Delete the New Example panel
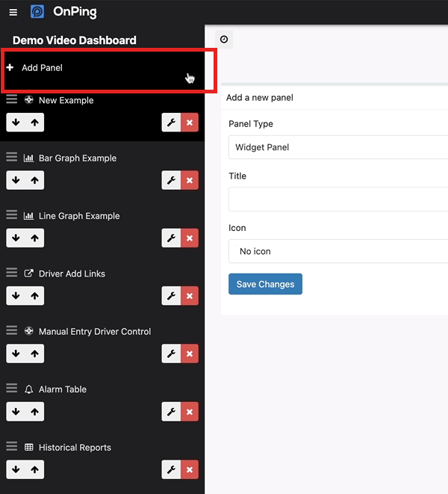448x494 pixels. [190, 123]
